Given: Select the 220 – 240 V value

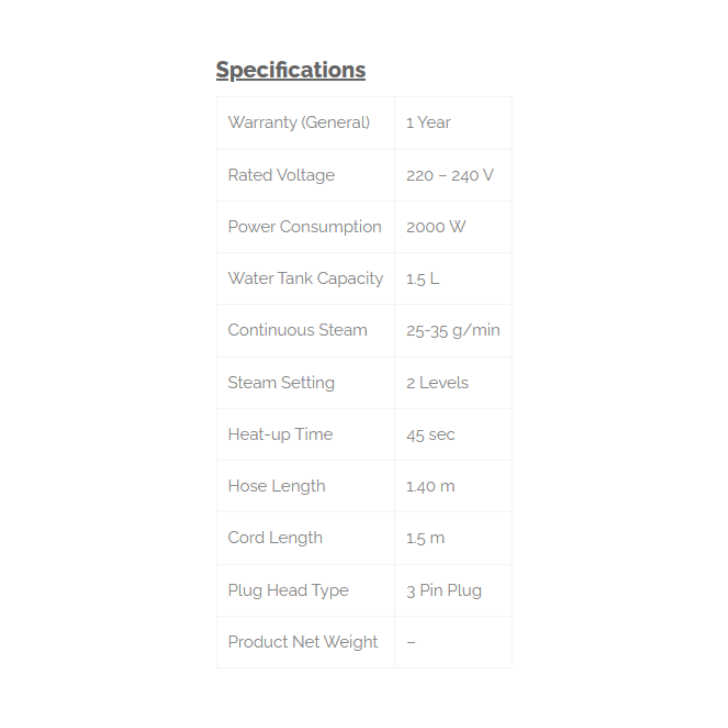Looking at the screenshot, I should point(450,175).
